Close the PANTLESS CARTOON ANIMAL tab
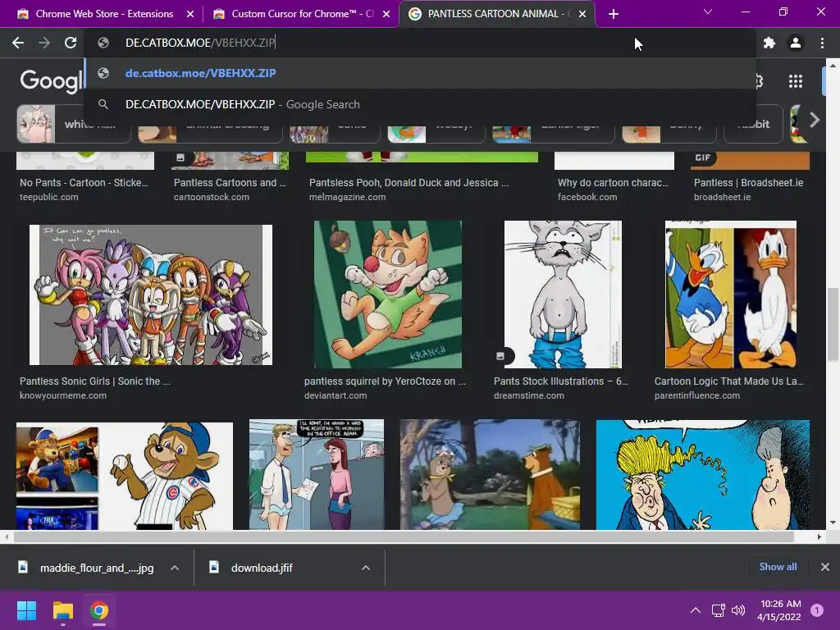This screenshot has height=630, width=840. 582,14
